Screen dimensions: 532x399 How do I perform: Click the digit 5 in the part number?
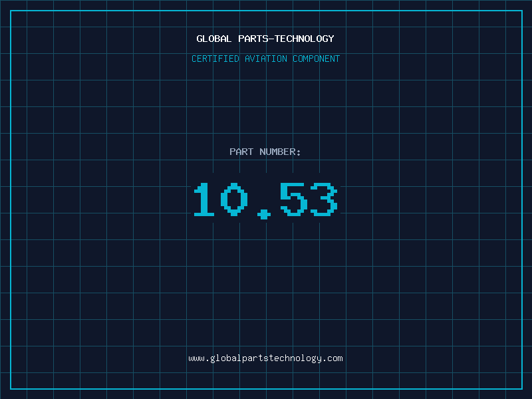(x=293, y=200)
